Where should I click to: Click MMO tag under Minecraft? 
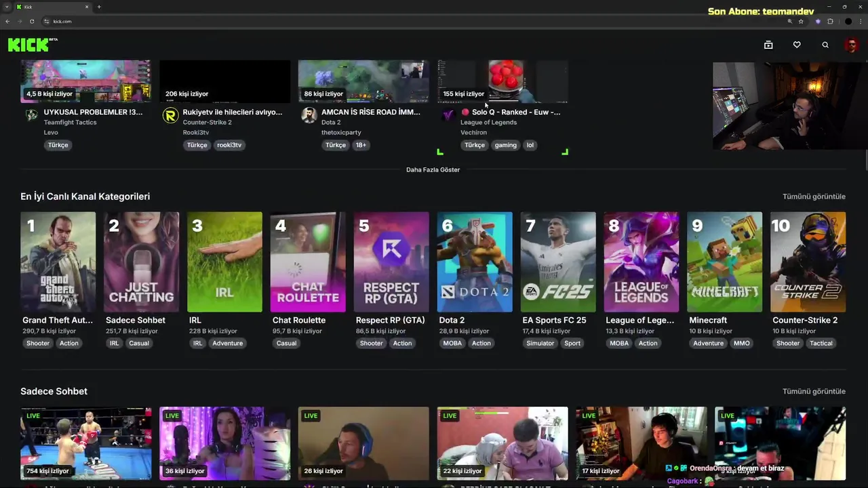click(742, 343)
